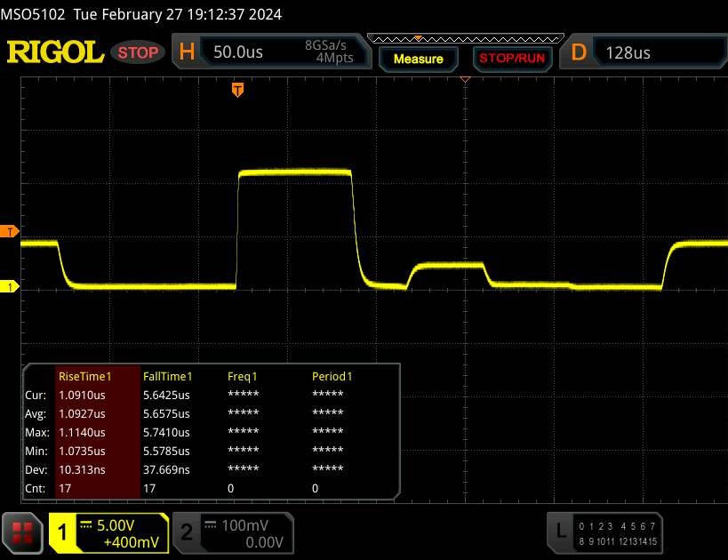The width and height of the screenshot is (728, 560).
Task: Click FallTime1 min value 5.5785us
Action: click(x=166, y=451)
